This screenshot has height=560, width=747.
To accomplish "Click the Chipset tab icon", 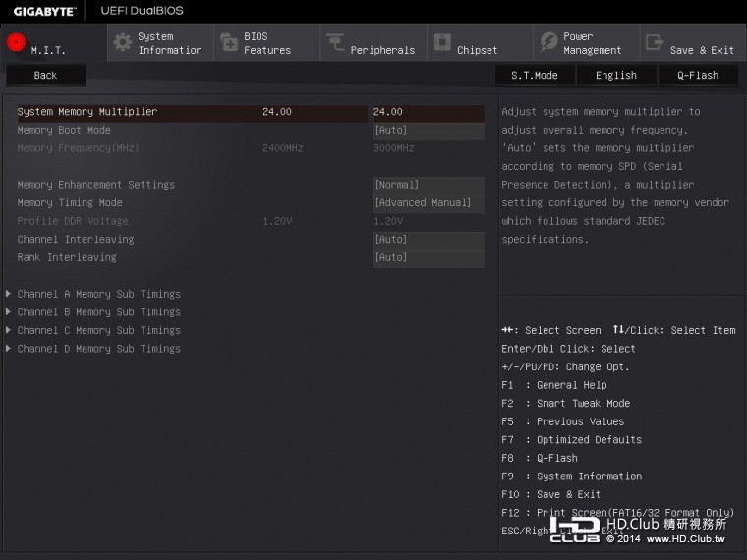I will (442, 42).
